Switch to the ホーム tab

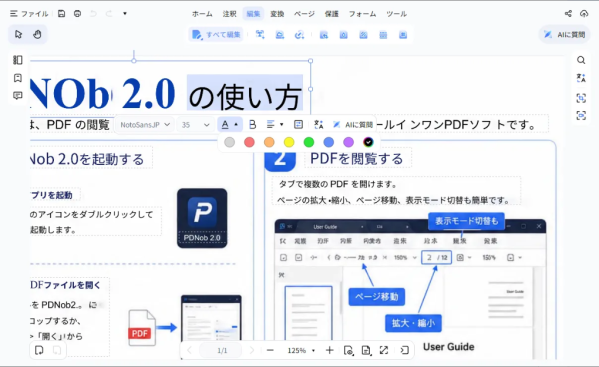click(202, 14)
